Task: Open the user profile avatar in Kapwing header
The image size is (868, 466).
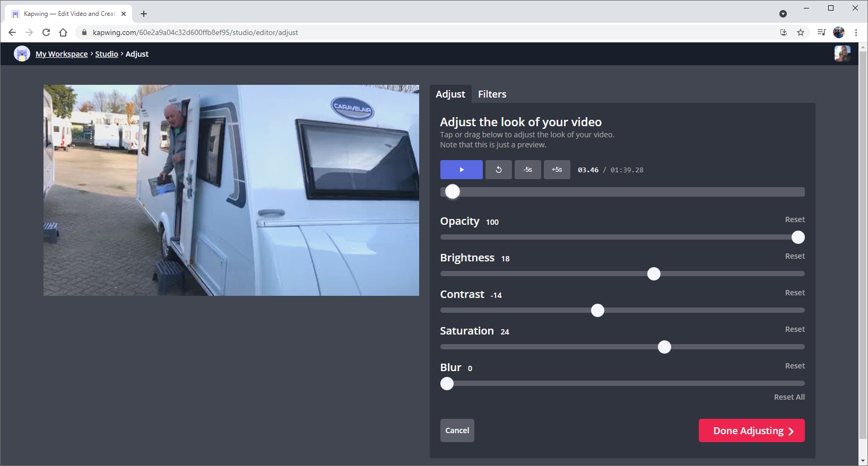Action: (842, 54)
